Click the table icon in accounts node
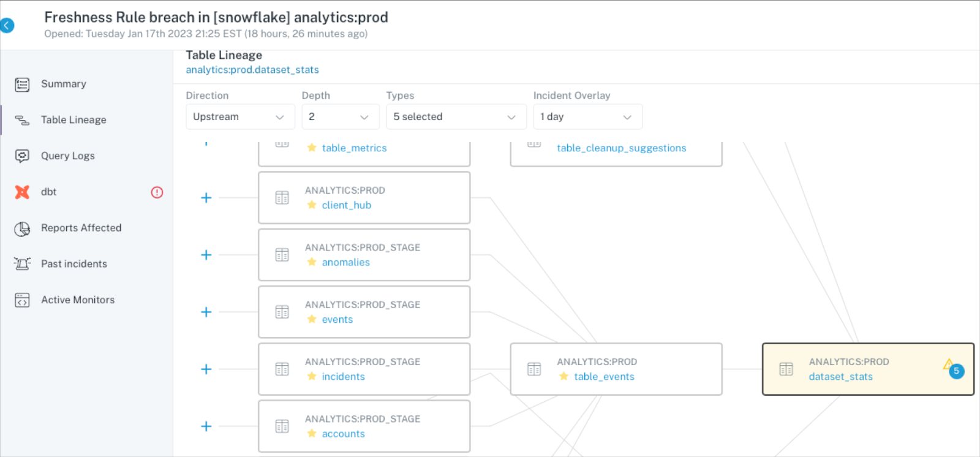The image size is (980, 457). 282,426
